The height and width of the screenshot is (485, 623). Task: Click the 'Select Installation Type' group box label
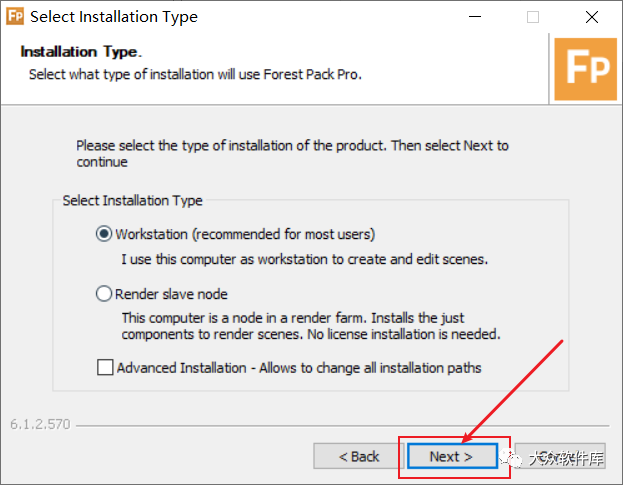click(133, 201)
